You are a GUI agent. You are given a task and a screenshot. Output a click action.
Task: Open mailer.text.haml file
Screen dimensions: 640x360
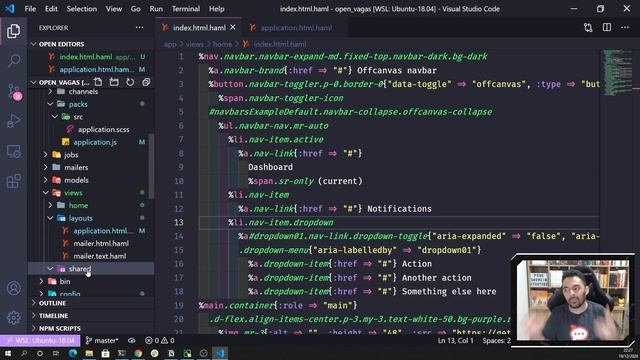coord(100,256)
